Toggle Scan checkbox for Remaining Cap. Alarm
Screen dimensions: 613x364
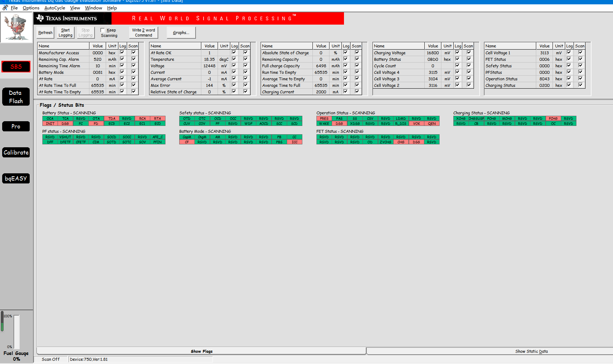[x=134, y=59]
